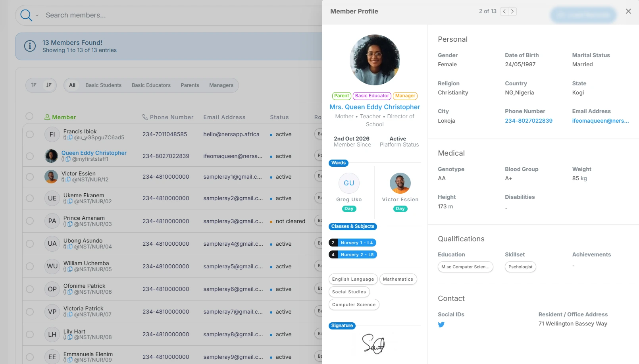
Task: Open ward Greg Uko's GU avatar
Action: click(349, 183)
